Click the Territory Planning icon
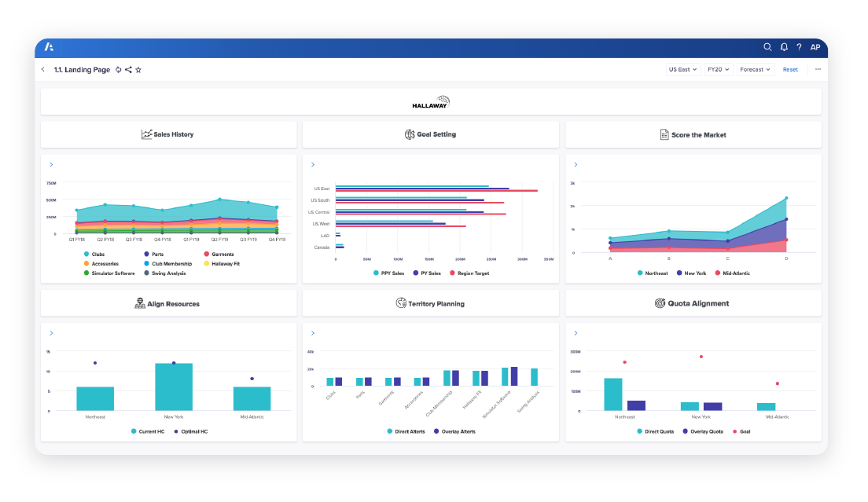 coord(401,303)
